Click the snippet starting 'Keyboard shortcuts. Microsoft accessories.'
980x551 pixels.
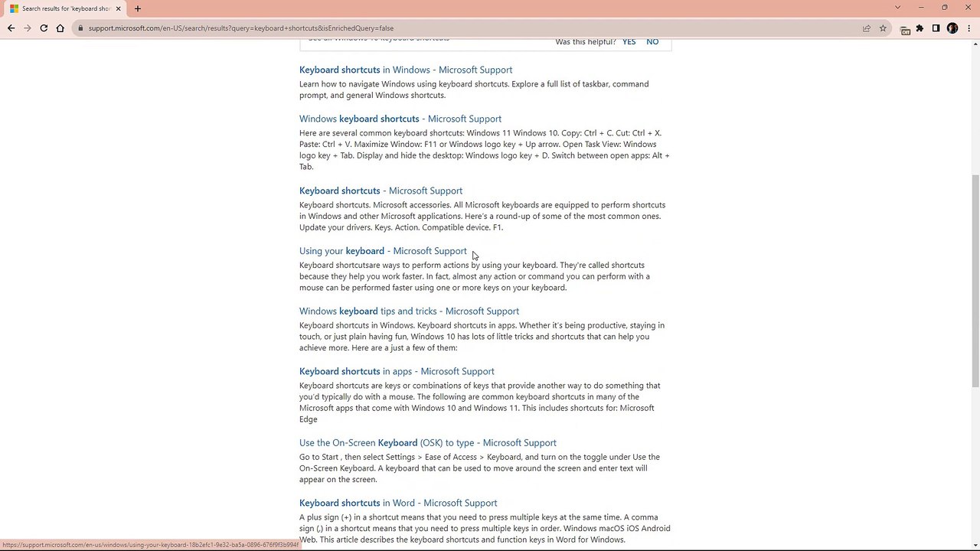pos(482,216)
